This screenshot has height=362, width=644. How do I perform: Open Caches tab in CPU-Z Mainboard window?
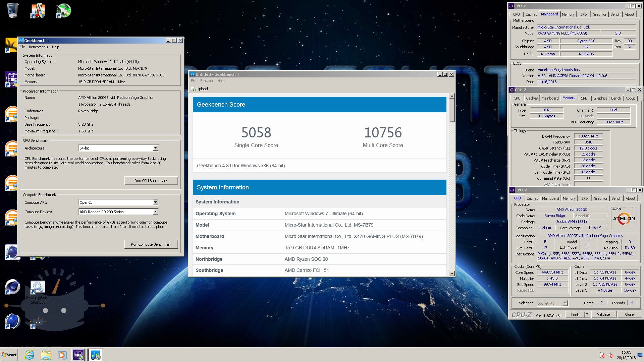[531, 14]
